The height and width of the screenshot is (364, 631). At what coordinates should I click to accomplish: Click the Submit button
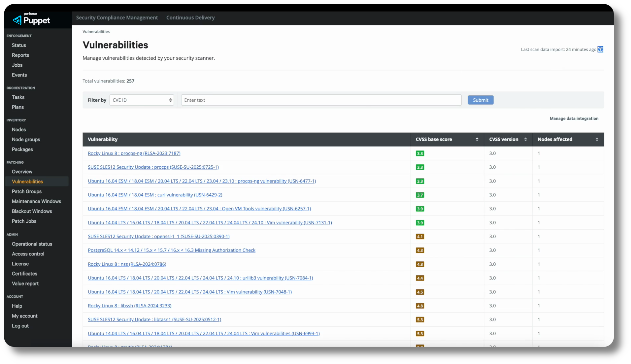point(480,100)
